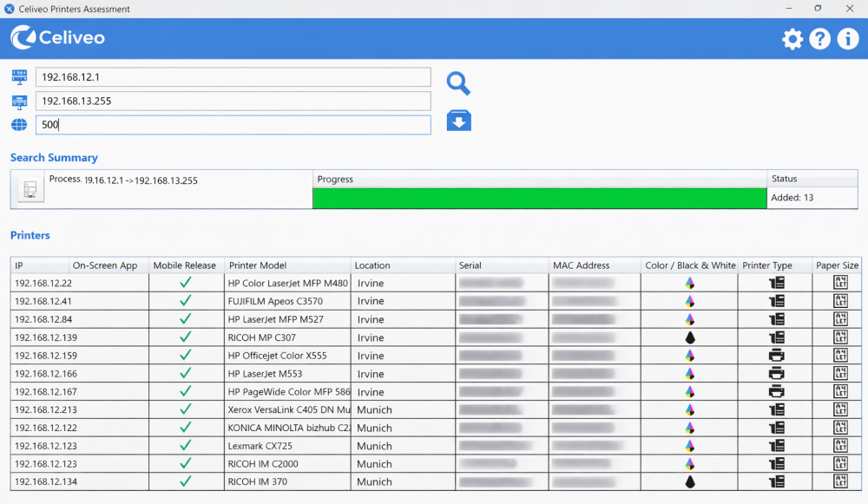Toggle the Mobile Release check for HP Officejet Color X555
This screenshot has height=504, width=868.
[x=186, y=355]
